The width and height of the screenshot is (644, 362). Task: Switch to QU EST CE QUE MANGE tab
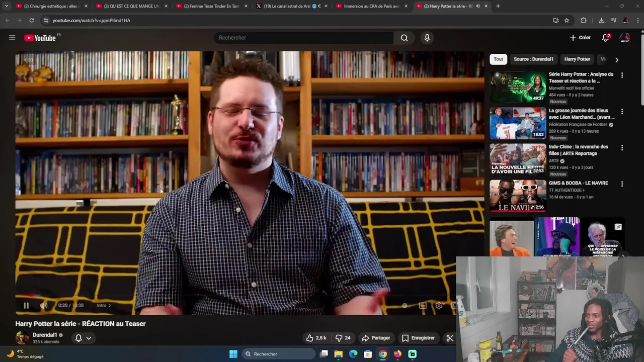(x=131, y=6)
